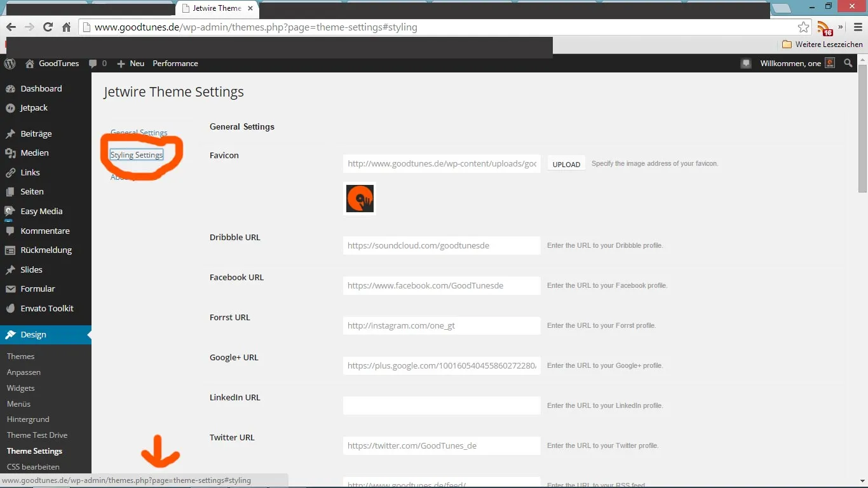Bookmark page with the star icon

804,27
